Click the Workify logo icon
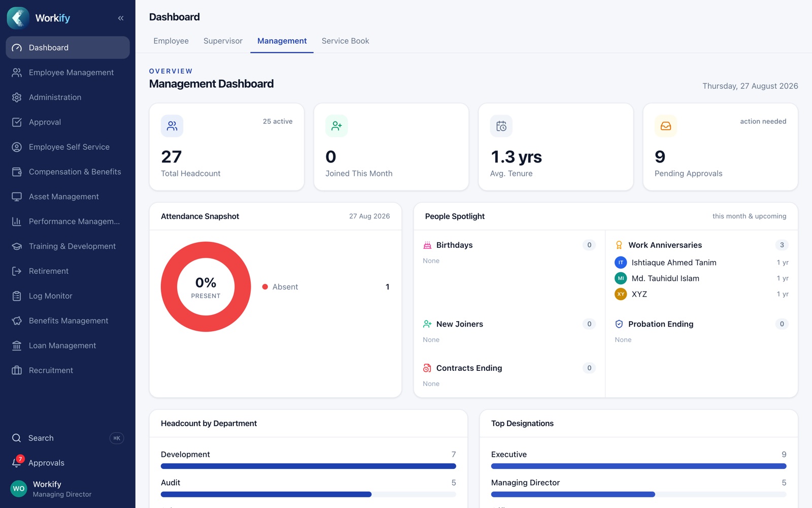812x508 pixels. [x=18, y=18]
